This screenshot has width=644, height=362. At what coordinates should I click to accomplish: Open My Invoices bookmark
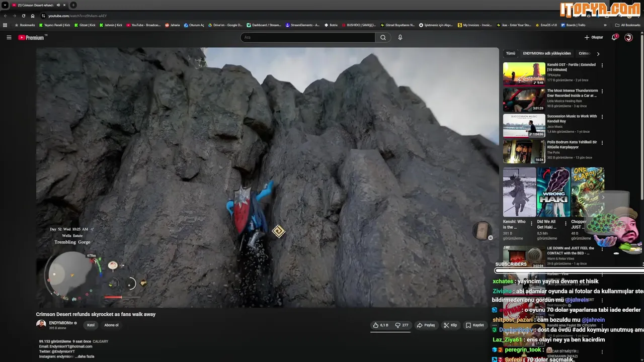pyautogui.click(x=475, y=25)
